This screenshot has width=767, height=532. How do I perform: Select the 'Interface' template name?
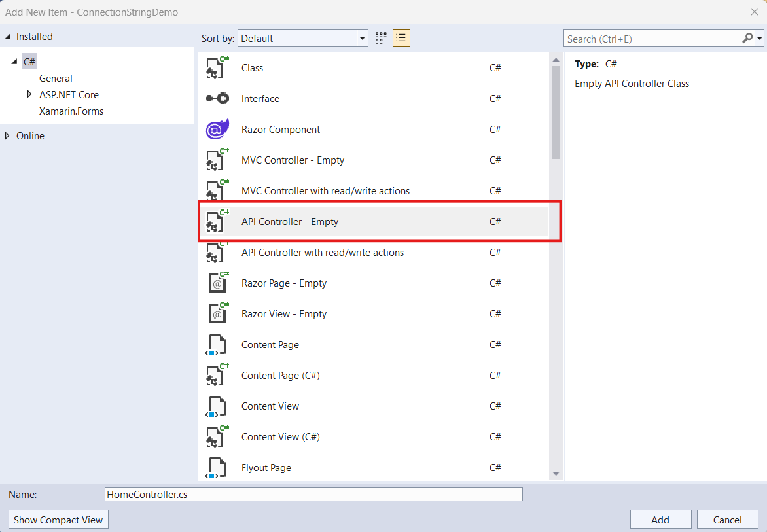pyautogui.click(x=260, y=99)
